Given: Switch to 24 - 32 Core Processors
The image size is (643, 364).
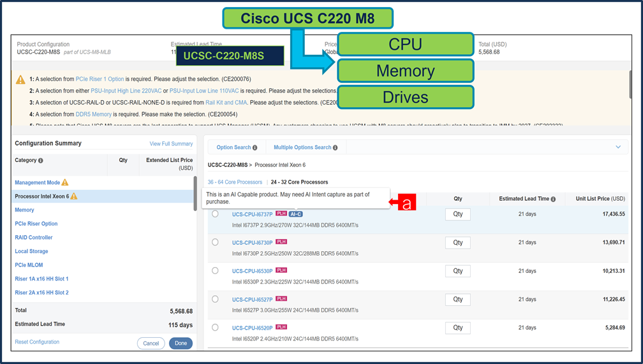Looking at the screenshot, I should (299, 182).
